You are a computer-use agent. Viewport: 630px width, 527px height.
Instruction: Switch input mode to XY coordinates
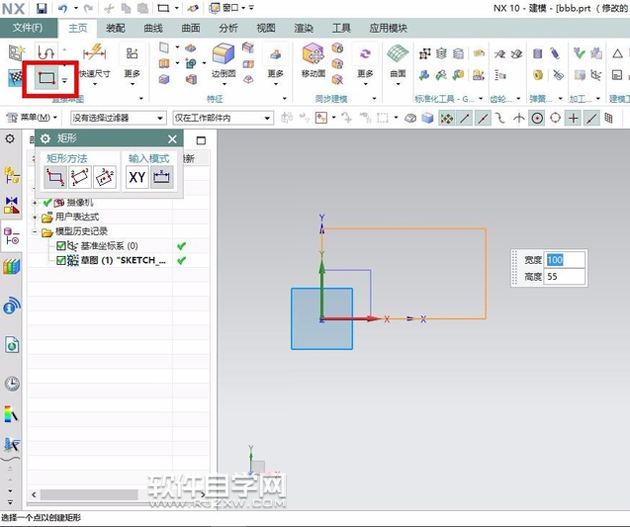[137, 177]
